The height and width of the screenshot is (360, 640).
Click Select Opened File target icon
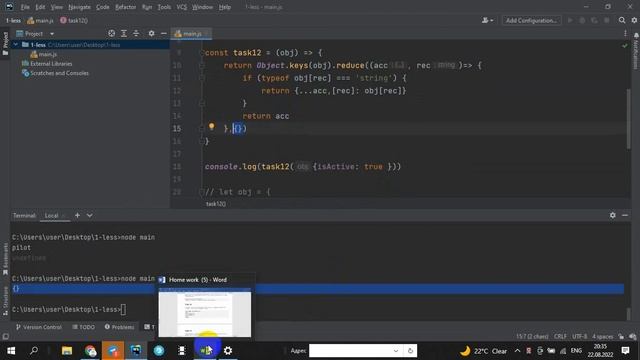[x=111, y=33]
